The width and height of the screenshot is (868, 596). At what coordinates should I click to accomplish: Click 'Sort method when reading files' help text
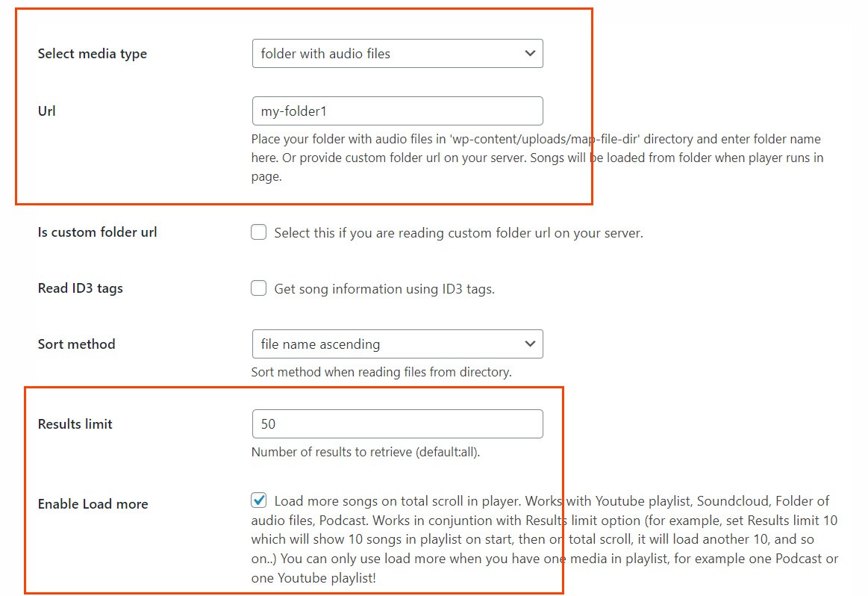381,372
